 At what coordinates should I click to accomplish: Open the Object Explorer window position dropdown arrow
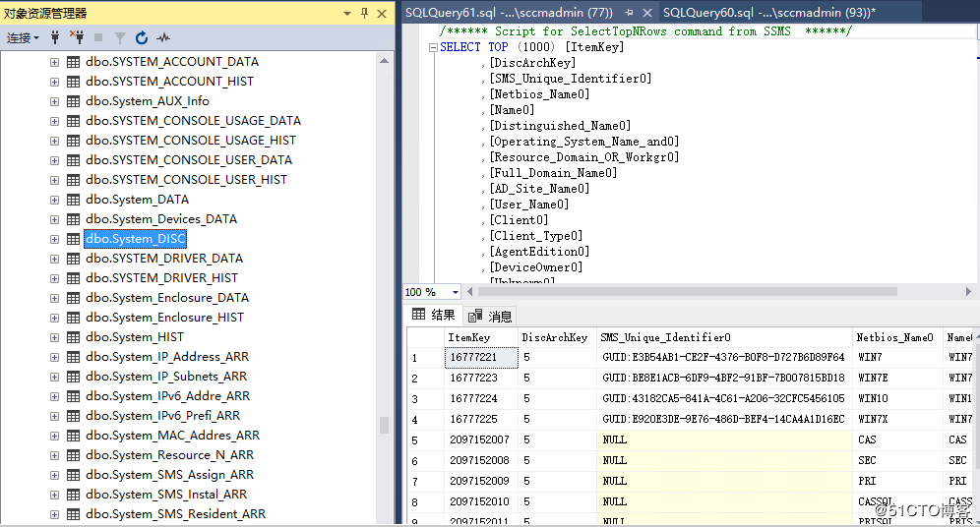(347, 13)
